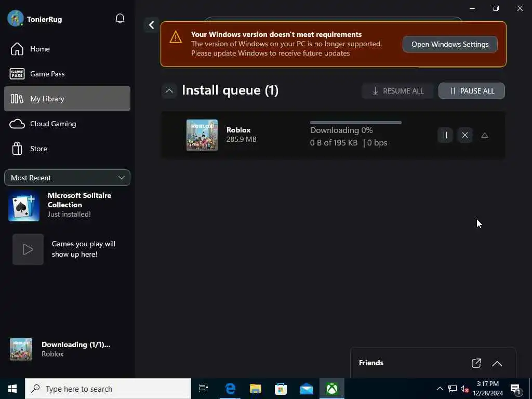The image size is (532, 399).
Task: Open the Windows Start menu
Action: coord(12,389)
